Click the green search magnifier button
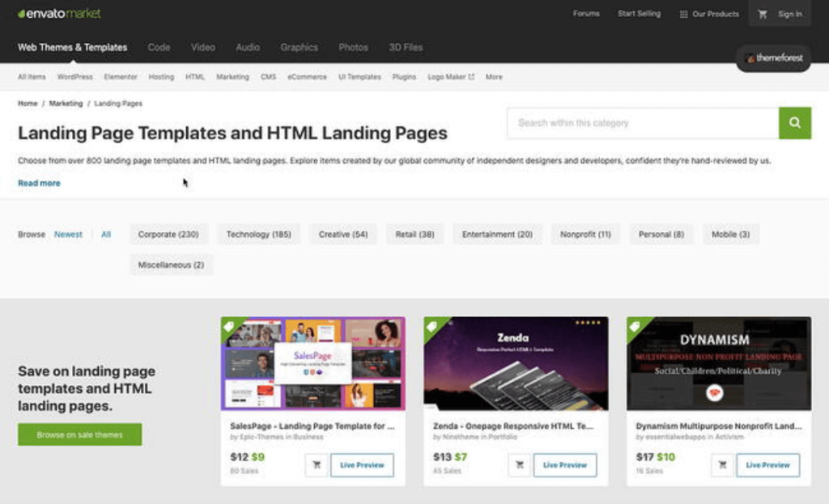 (795, 123)
